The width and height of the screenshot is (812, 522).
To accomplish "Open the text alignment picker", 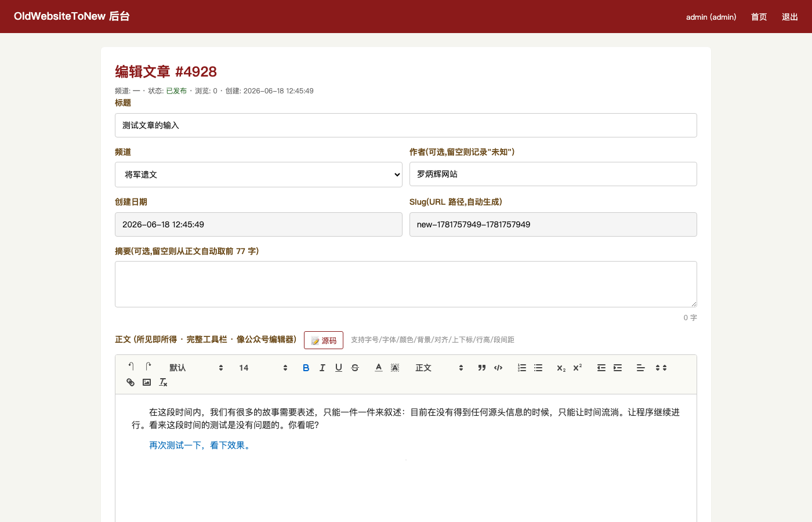I will pyautogui.click(x=641, y=368).
